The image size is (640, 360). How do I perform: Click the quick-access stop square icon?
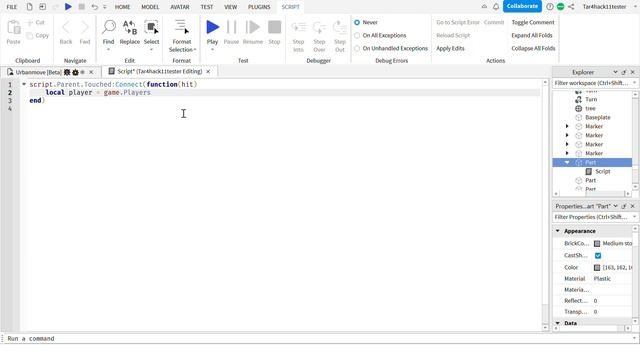point(82,7)
